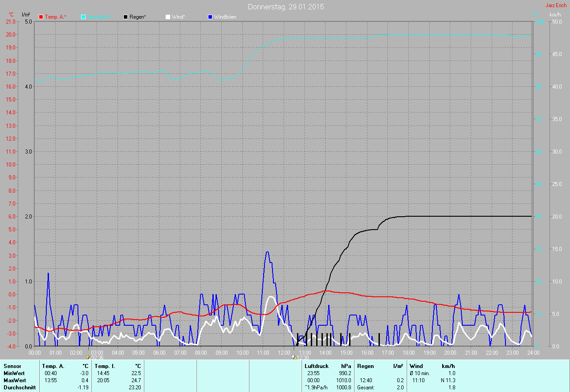Click the pressure trend "^1.9hPa/h"
This screenshot has width=570, height=392.
coord(317,388)
